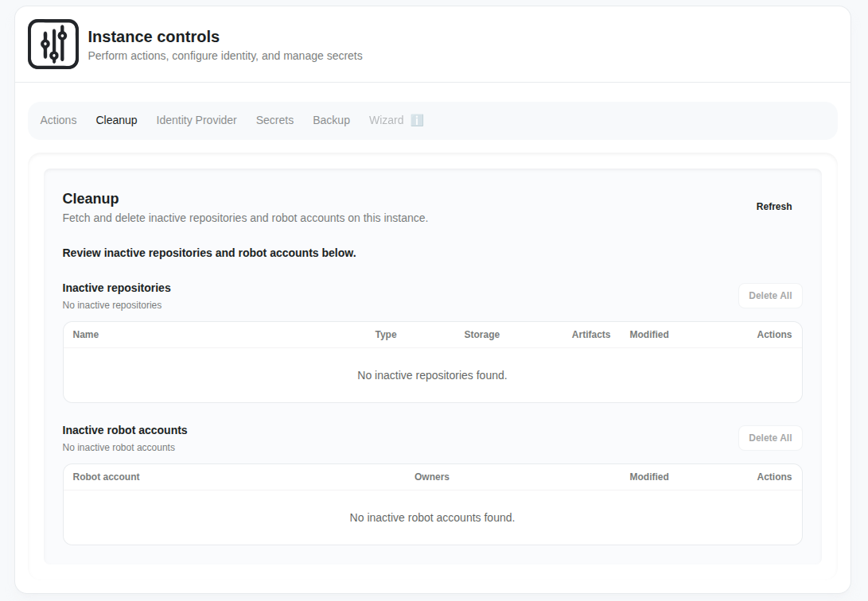Click 'No inactive robot accounts' status text

[x=119, y=448]
